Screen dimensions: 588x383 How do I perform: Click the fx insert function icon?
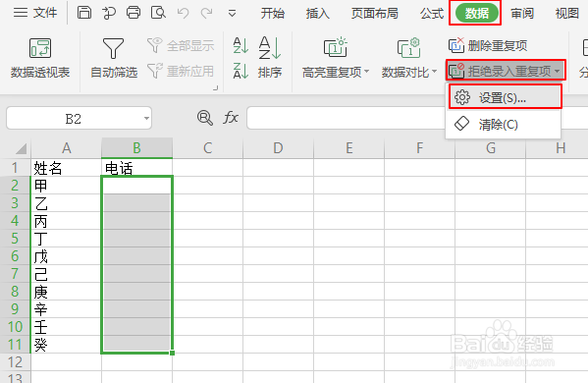click(231, 118)
